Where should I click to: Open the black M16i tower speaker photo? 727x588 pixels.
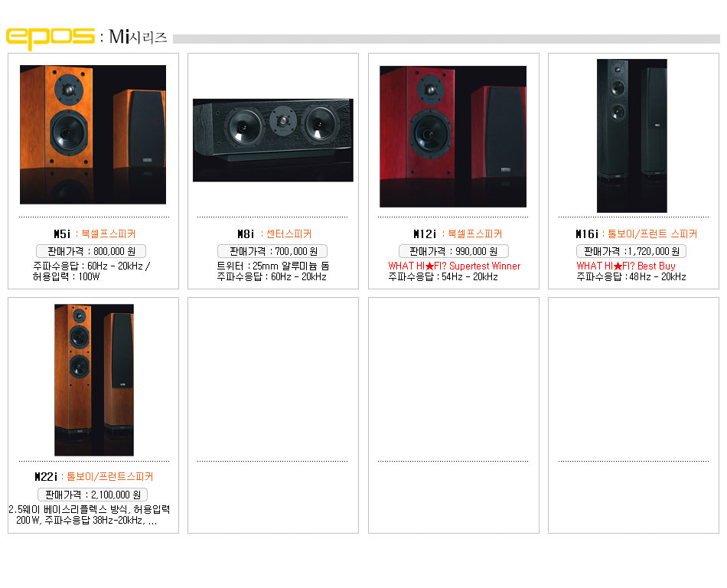point(632,136)
